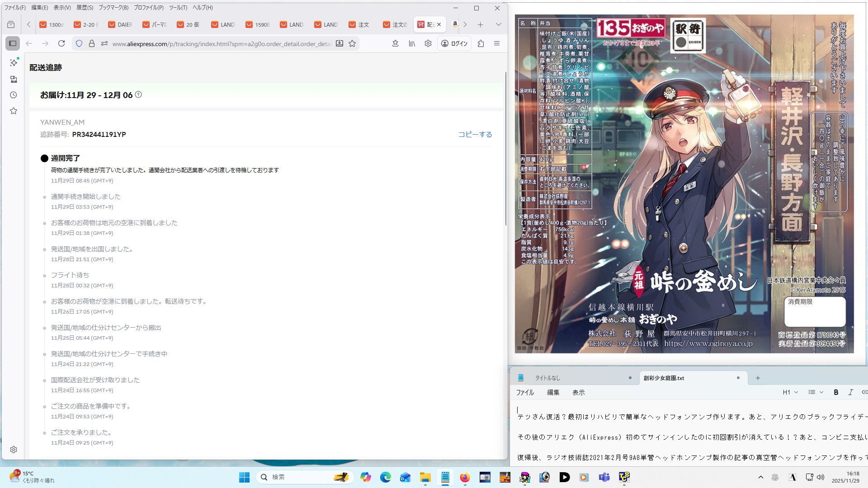Screen dimensions: 868x488
Task: Bookmark this page with star icon
Action: (x=352, y=43)
